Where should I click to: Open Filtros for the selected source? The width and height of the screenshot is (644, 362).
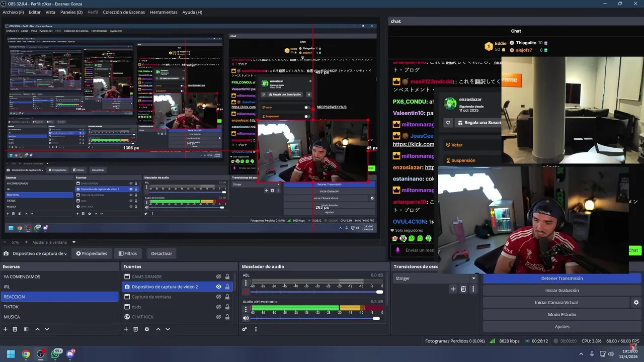click(x=128, y=253)
